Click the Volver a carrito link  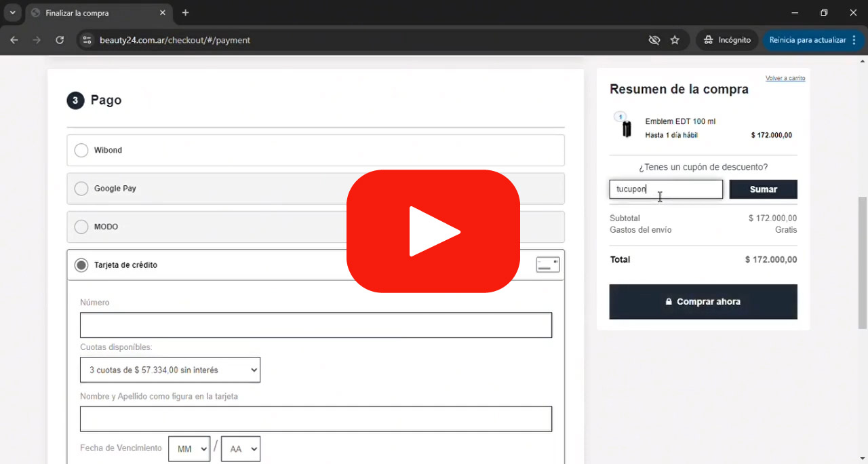tap(785, 78)
